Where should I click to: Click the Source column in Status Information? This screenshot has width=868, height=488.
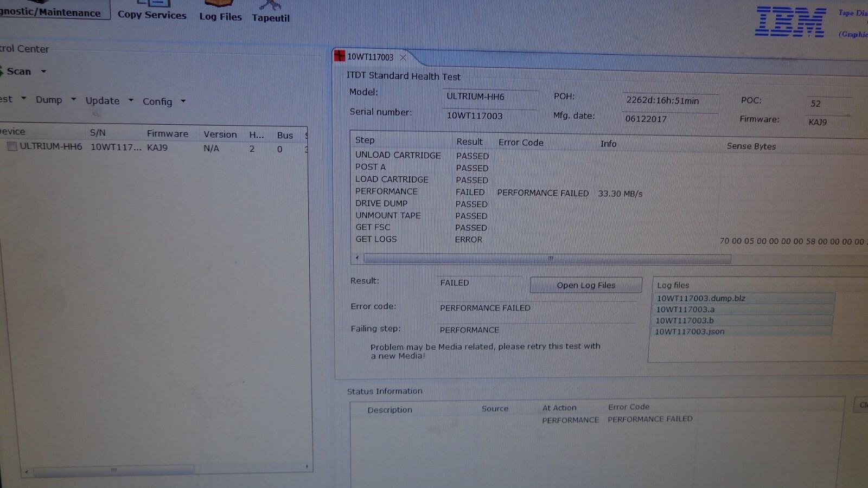point(495,408)
